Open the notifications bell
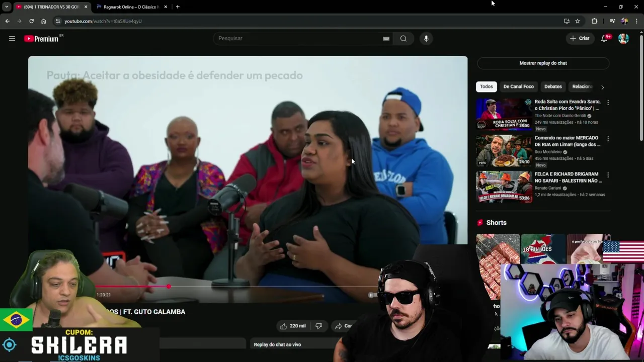Viewport: 644px width, 362px height. (605, 38)
